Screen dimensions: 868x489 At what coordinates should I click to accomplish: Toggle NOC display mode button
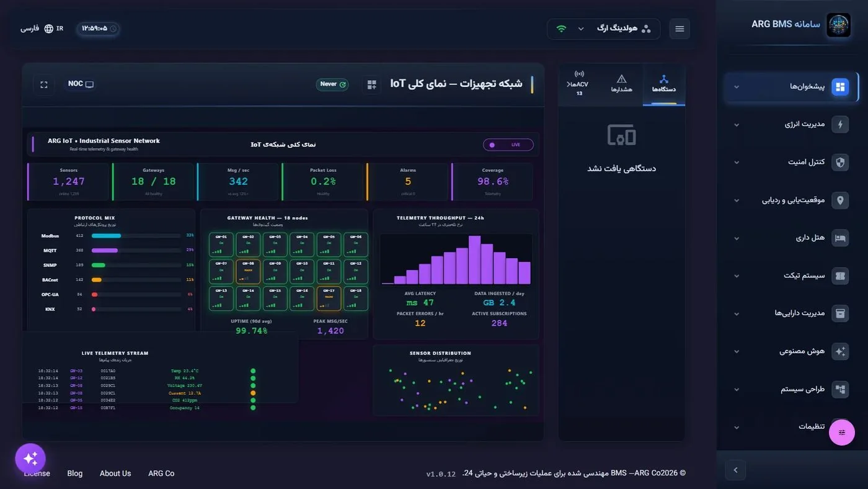(81, 84)
